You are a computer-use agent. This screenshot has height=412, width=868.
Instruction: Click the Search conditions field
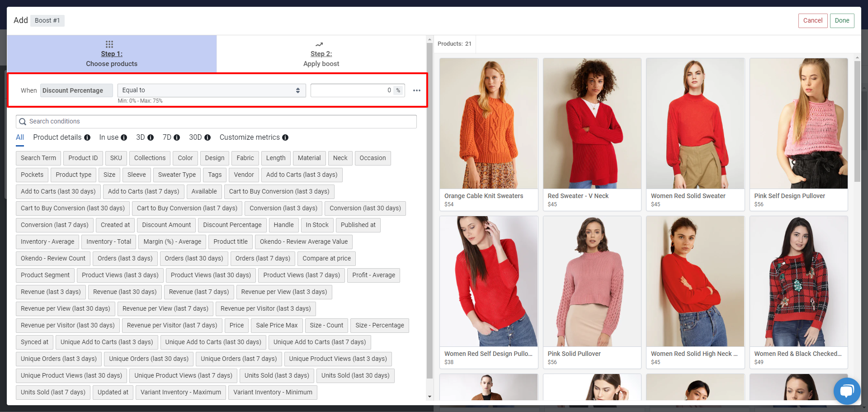(x=216, y=122)
